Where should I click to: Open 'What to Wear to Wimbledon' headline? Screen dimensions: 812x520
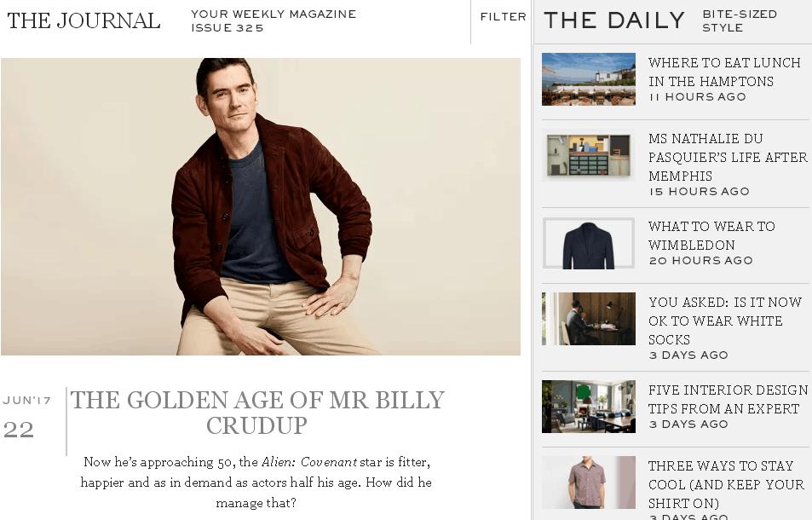[711, 235]
